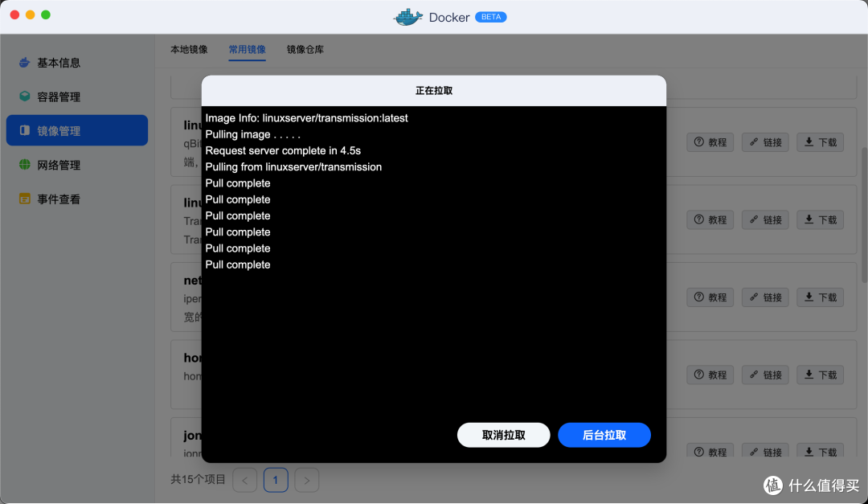This screenshot has height=504, width=868.
Task: Open 事件查看 in the sidebar
Action: tap(77, 199)
